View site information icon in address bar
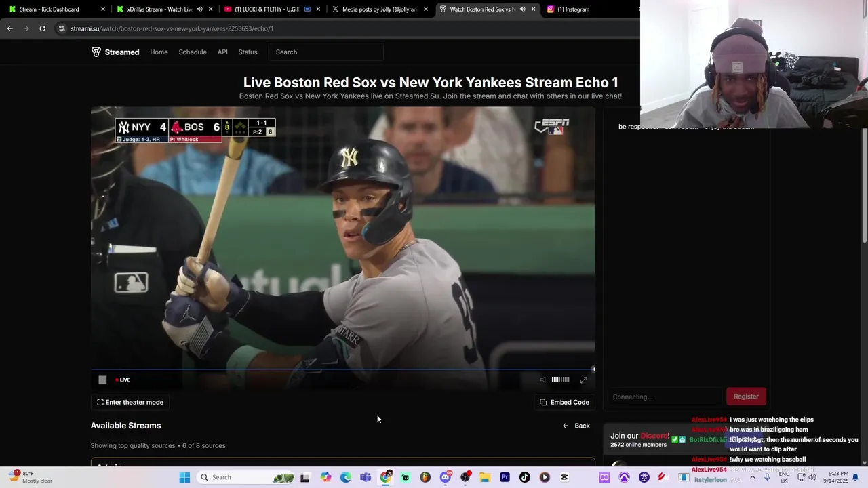Viewport: 868px width, 488px height. (62, 28)
